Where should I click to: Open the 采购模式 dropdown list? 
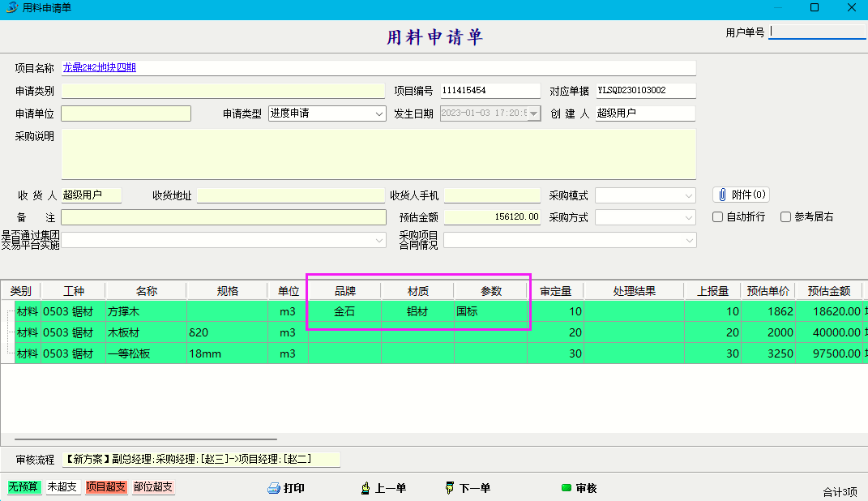(x=689, y=195)
